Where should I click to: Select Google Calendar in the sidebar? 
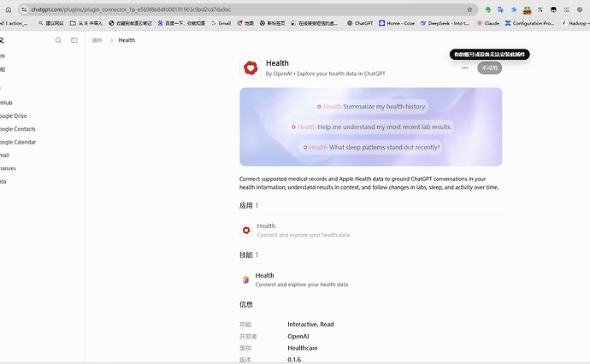(18, 142)
